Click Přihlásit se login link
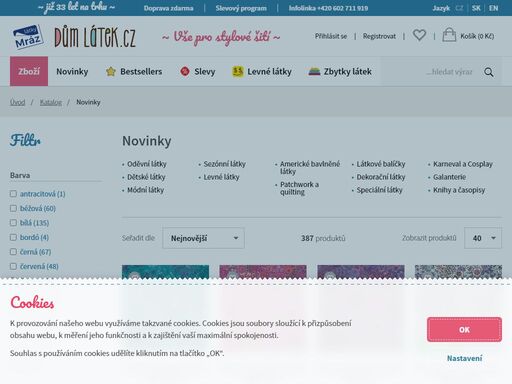512x384 pixels. click(x=331, y=36)
